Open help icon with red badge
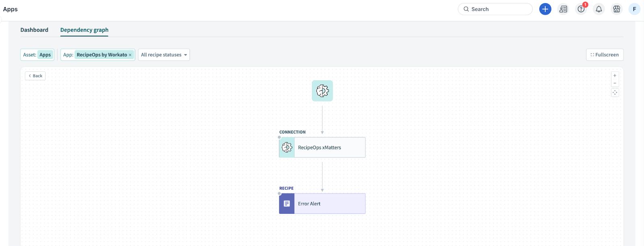This screenshot has width=644, height=246. [x=581, y=9]
